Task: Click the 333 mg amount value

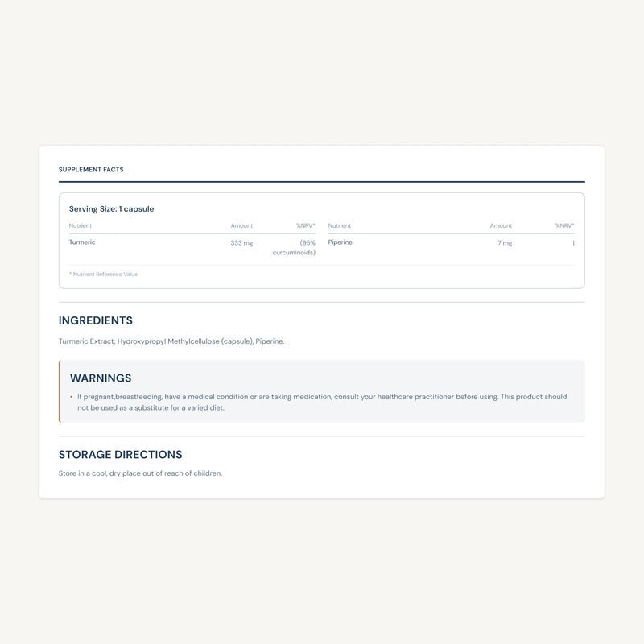Action: [242, 243]
